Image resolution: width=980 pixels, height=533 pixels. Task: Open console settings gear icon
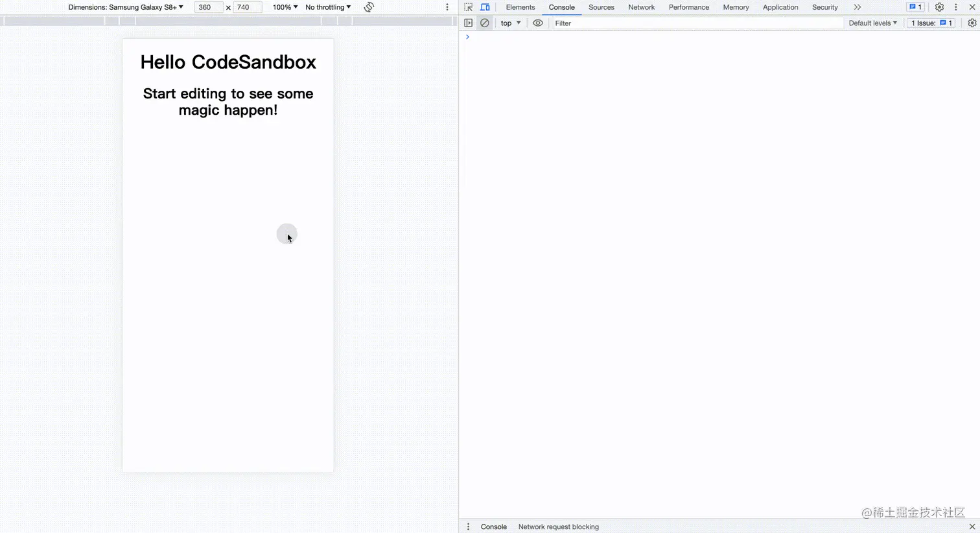tap(972, 23)
